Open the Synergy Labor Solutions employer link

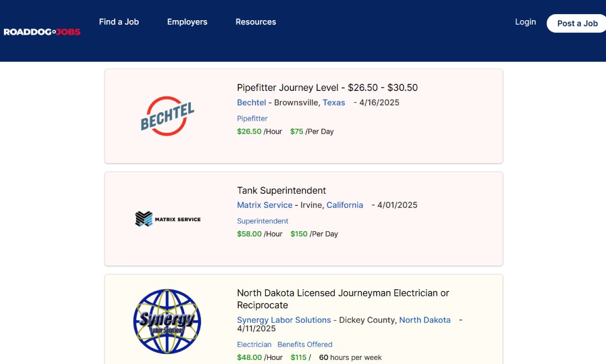(x=284, y=320)
